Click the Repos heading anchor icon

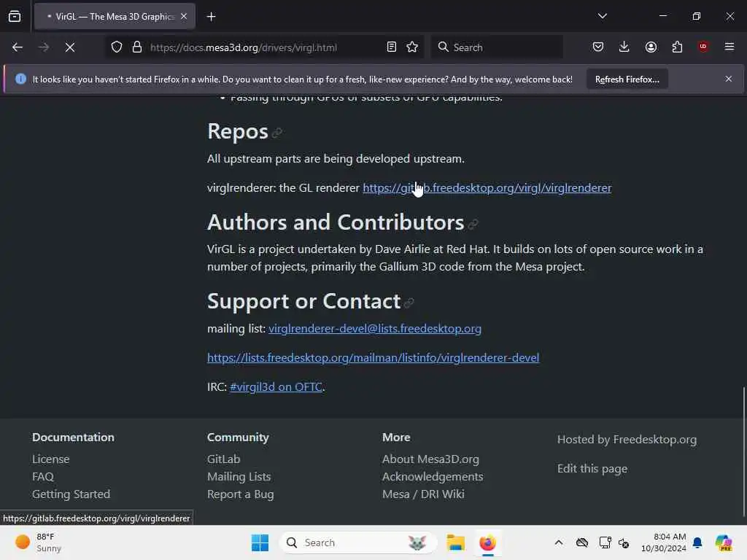[276, 133]
